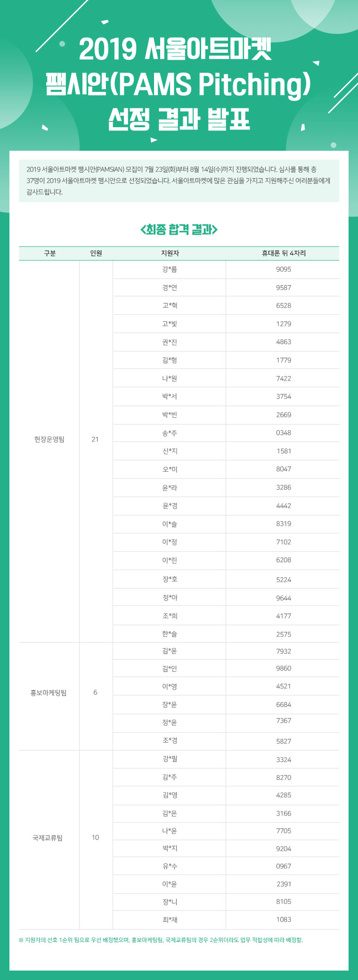Select the 국제교류팀 category cell

click(x=47, y=838)
